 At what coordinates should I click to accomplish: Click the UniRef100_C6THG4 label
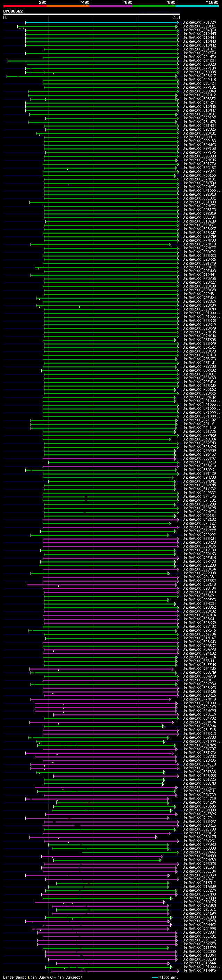point(199,126)
